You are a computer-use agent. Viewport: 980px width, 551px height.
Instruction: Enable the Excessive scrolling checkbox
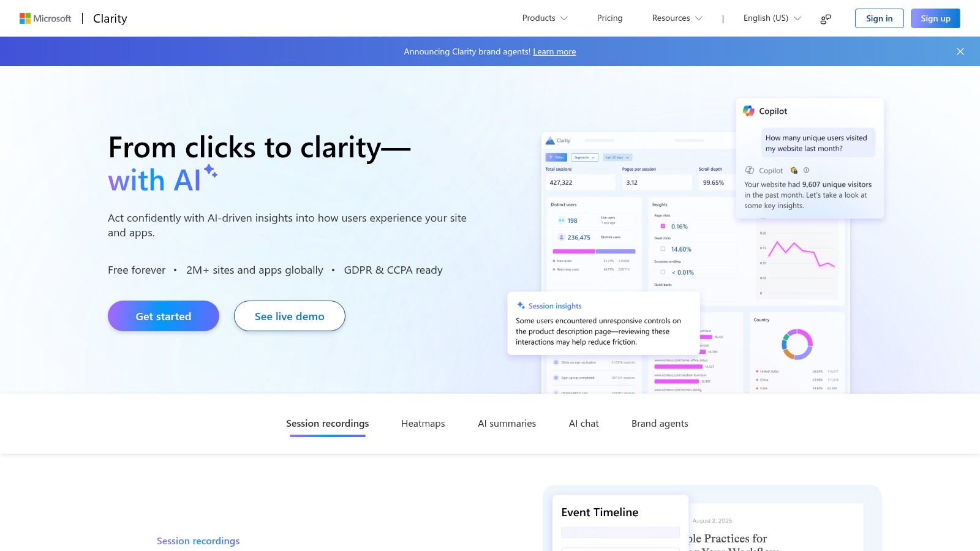click(663, 272)
